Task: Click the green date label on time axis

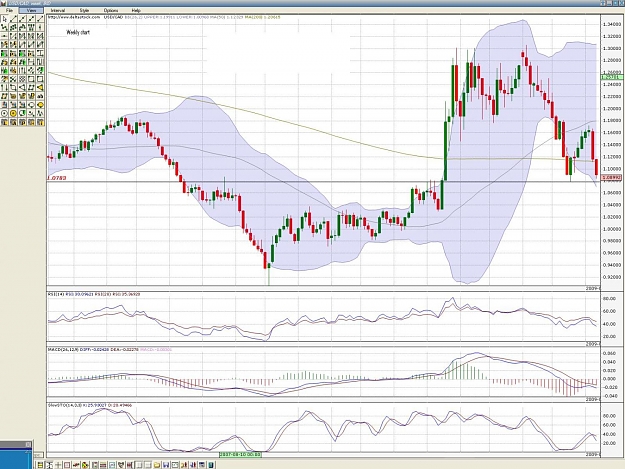Action: [x=241, y=454]
